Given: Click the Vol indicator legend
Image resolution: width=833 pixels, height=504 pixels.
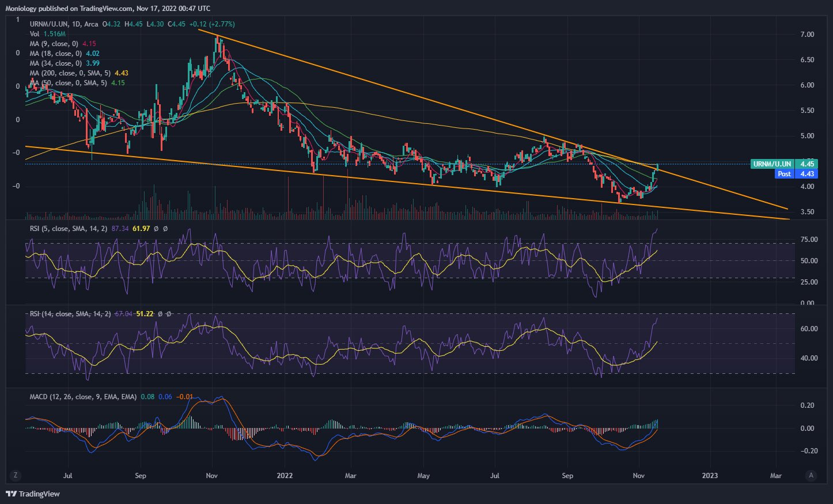Looking at the screenshot, I should (48, 34).
